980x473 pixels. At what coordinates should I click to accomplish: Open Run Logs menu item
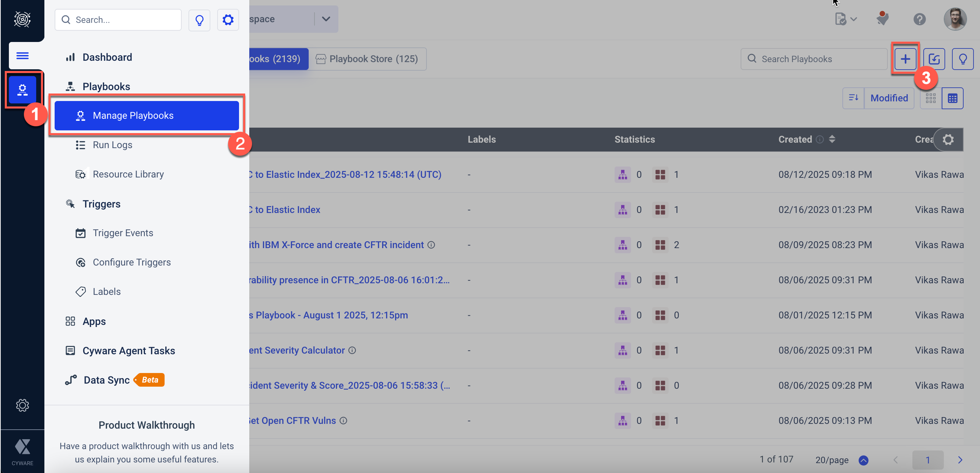click(112, 145)
